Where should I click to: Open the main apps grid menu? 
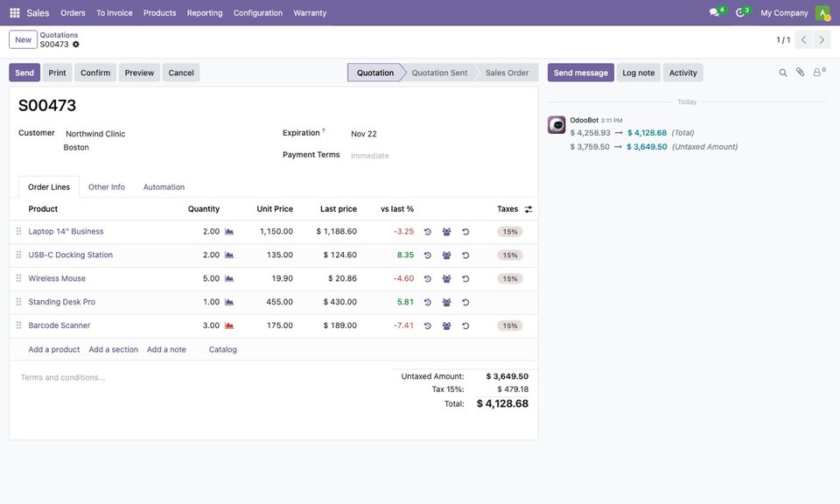click(x=15, y=13)
